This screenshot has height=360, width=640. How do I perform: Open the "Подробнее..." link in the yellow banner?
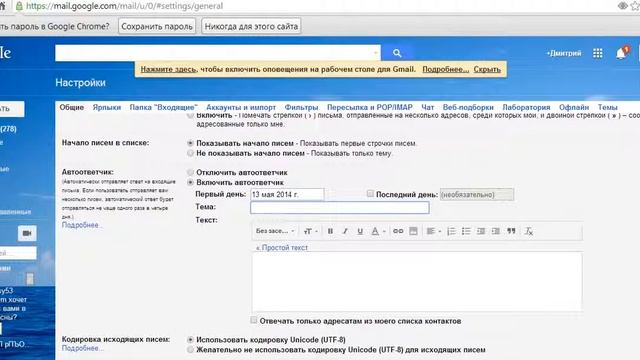point(445,69)
